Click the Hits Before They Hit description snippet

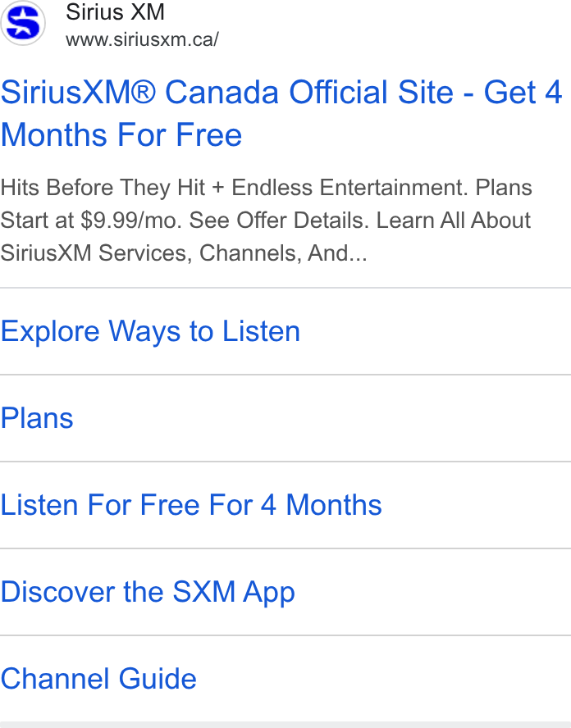266,220
